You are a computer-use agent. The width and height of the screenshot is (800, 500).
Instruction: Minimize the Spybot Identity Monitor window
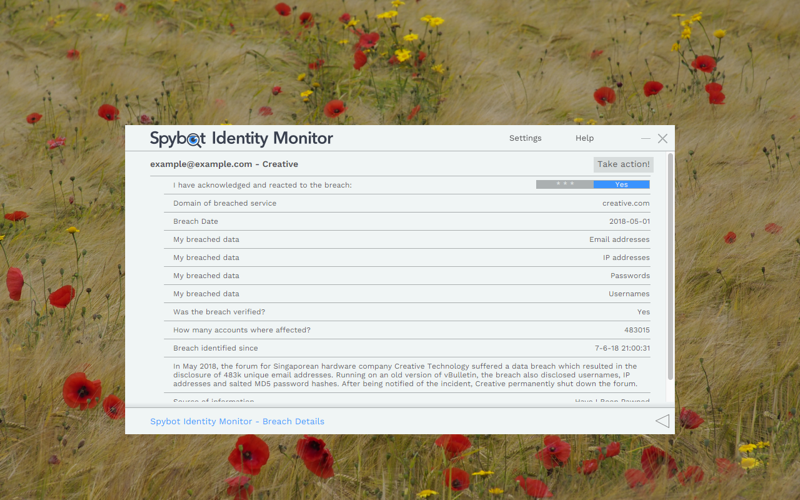click(645, 138)
